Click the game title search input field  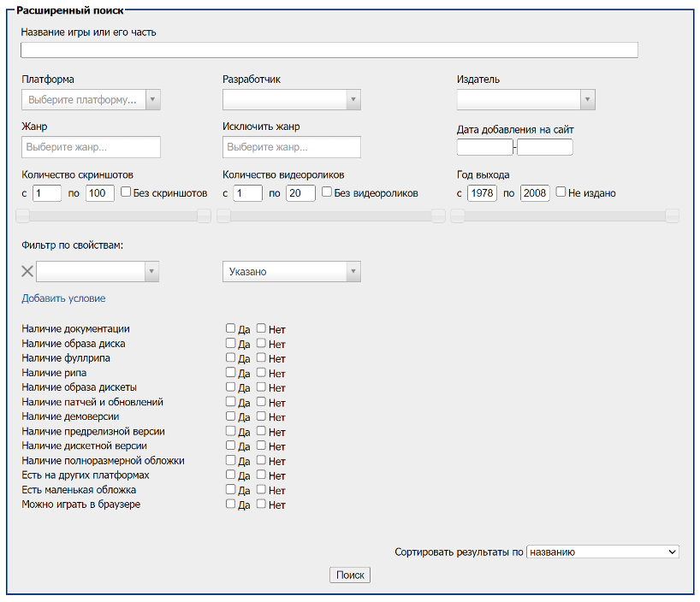tap(329, 50)
